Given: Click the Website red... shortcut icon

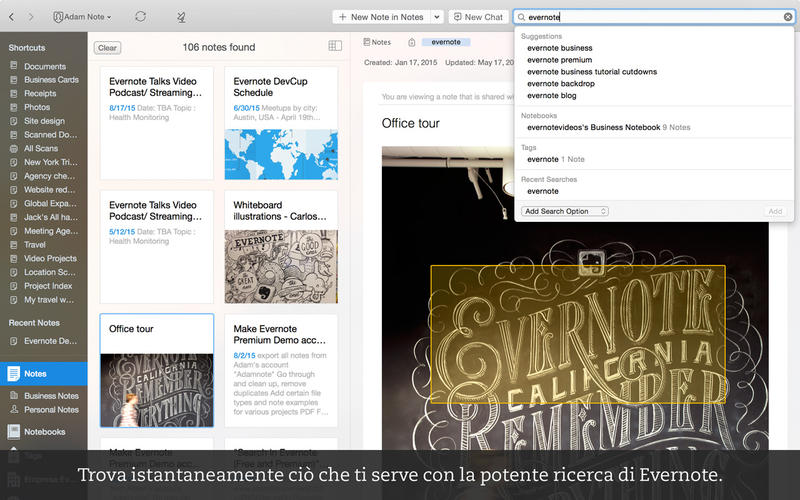Looking at the screenshot, I should (x=14, y=190).
